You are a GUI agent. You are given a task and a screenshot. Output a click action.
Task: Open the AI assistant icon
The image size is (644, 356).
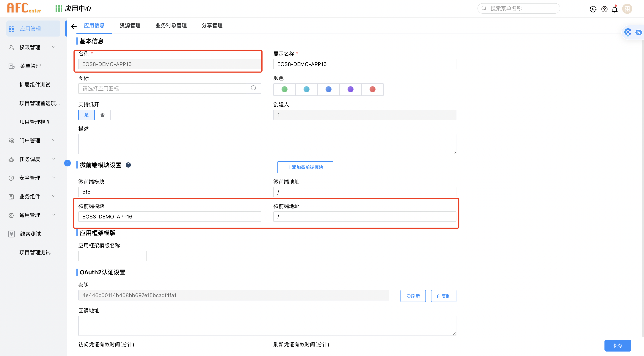pos(593,9)
